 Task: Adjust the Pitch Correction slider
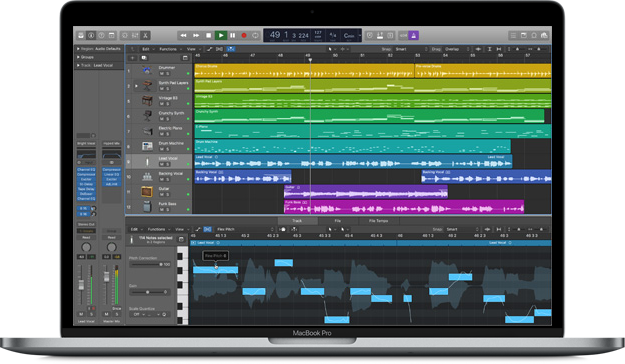150,264
